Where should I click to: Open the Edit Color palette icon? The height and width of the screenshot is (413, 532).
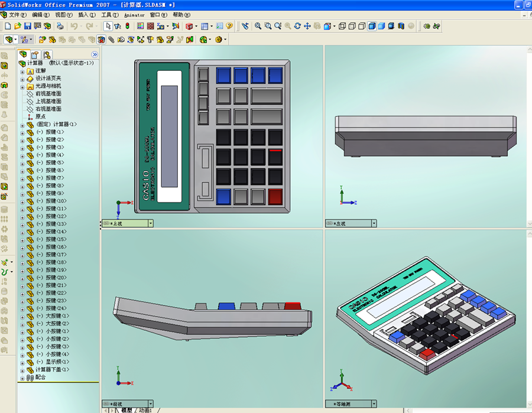tap(141, 26)
